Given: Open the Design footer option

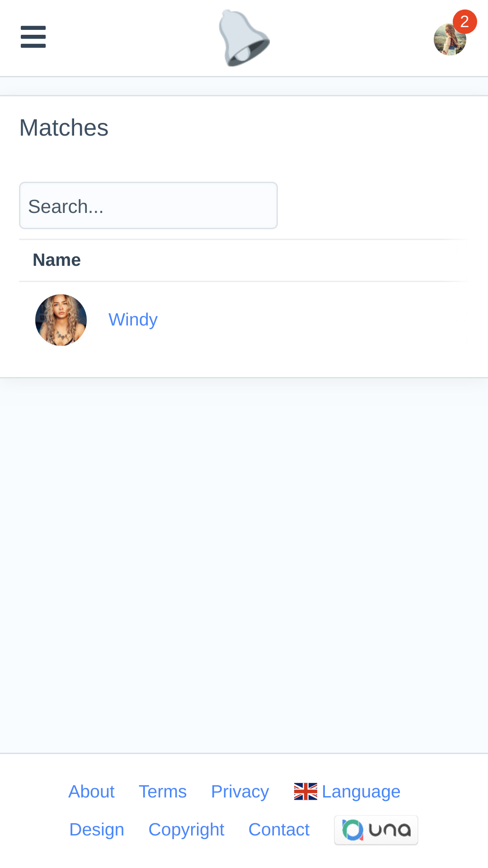Looking at the screenshot, I should tap(97, 830).
